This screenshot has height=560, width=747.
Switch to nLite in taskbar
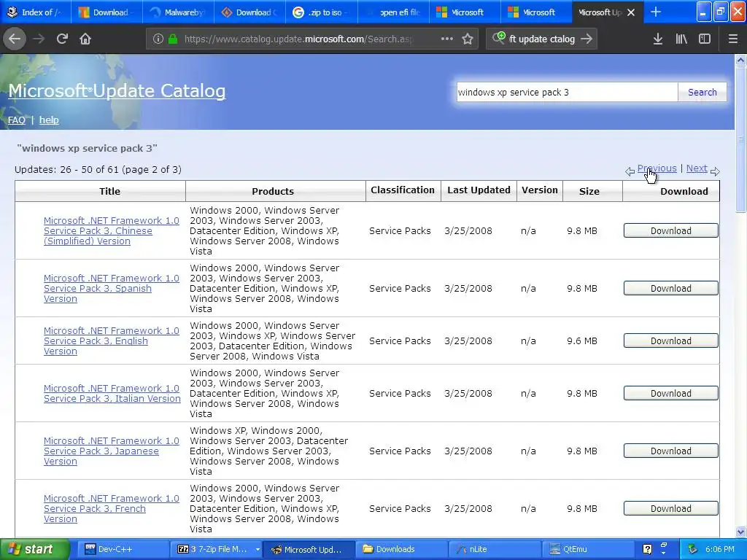494,550
